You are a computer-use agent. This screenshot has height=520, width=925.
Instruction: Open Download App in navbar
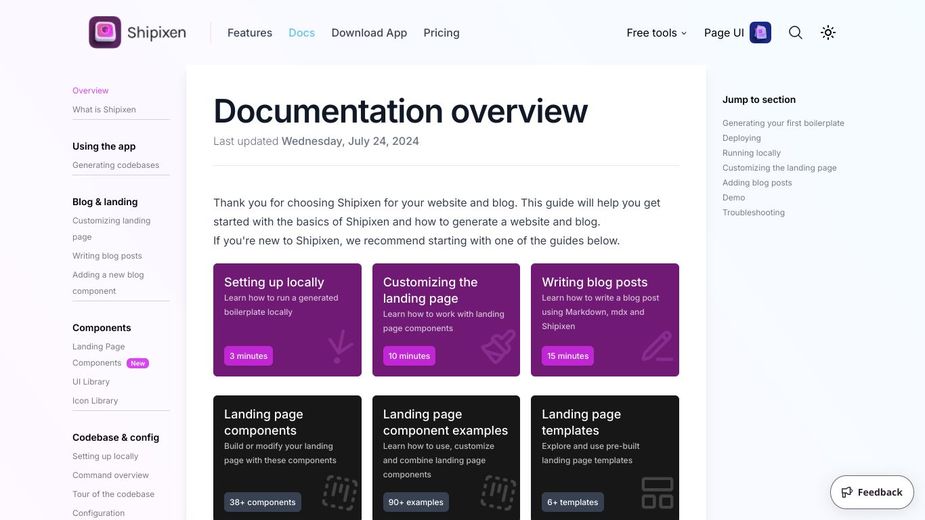369,33
